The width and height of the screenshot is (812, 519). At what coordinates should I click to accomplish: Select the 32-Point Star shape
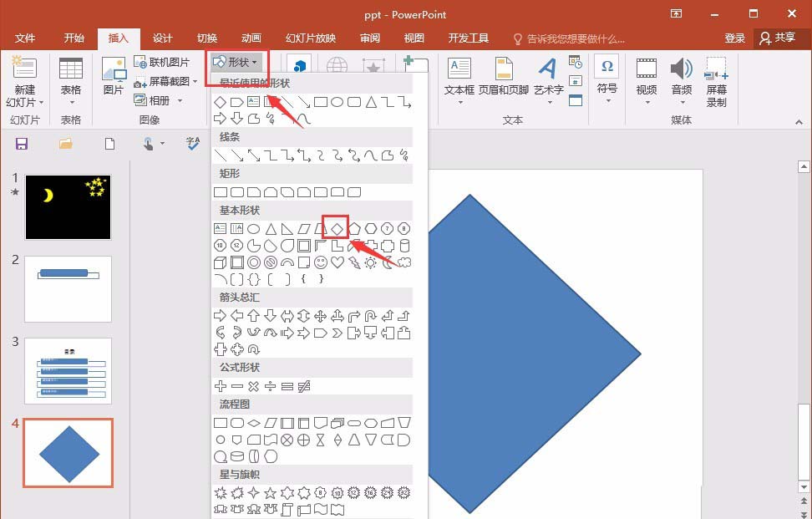(404, 492)
